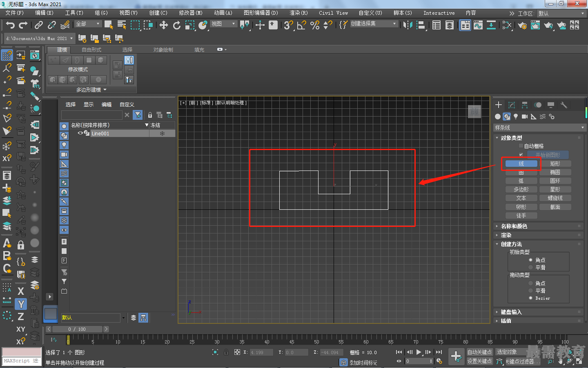This screenshot has width=588, height=368.
Task: Select 角点 under 初始类型
Action: tap(531, 260)
